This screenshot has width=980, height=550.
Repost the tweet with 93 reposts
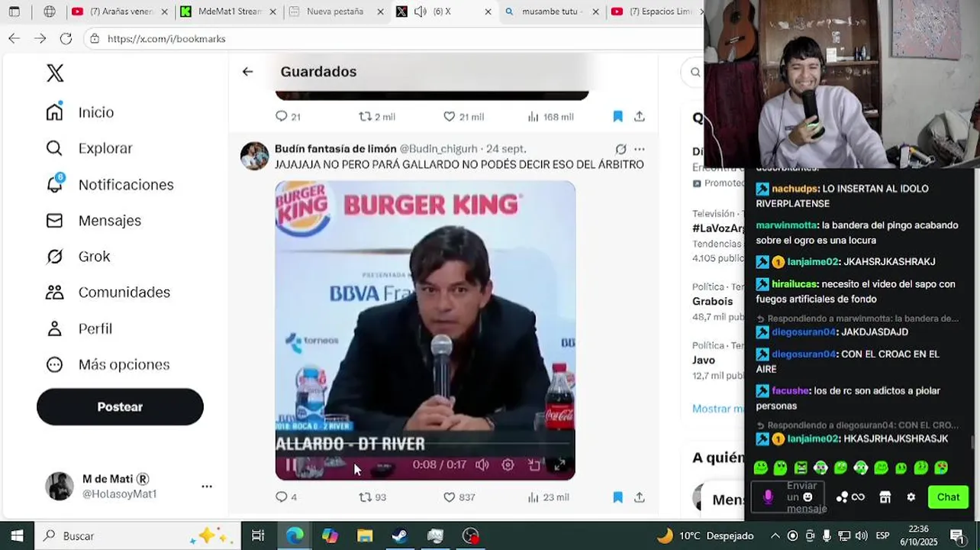[x=372, y=497]
